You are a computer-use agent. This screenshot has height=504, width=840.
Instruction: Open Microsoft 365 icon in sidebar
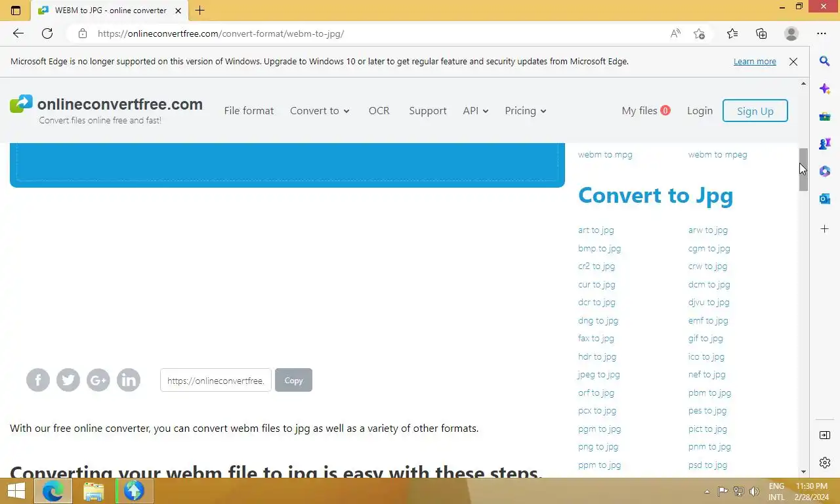pos(825,171)
